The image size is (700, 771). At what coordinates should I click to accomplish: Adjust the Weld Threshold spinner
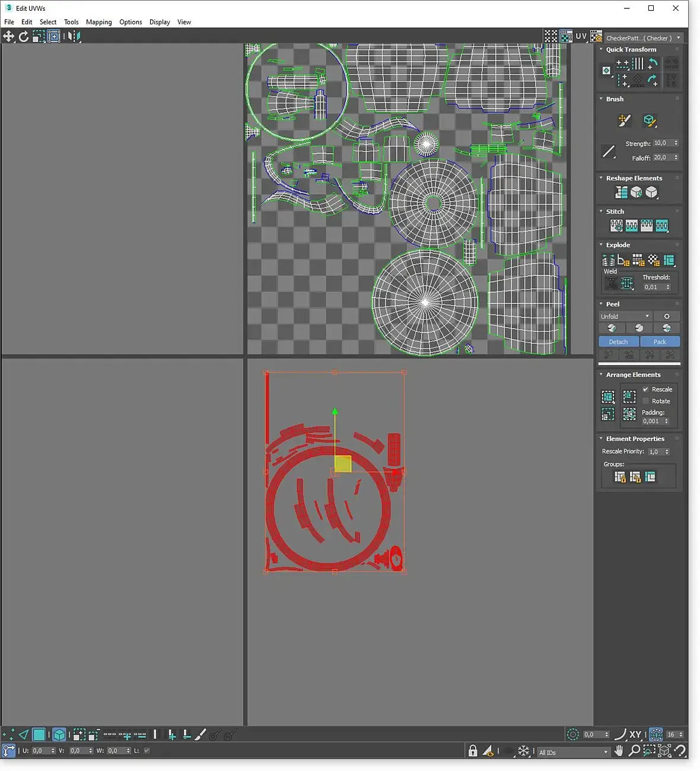pos(668,287)
